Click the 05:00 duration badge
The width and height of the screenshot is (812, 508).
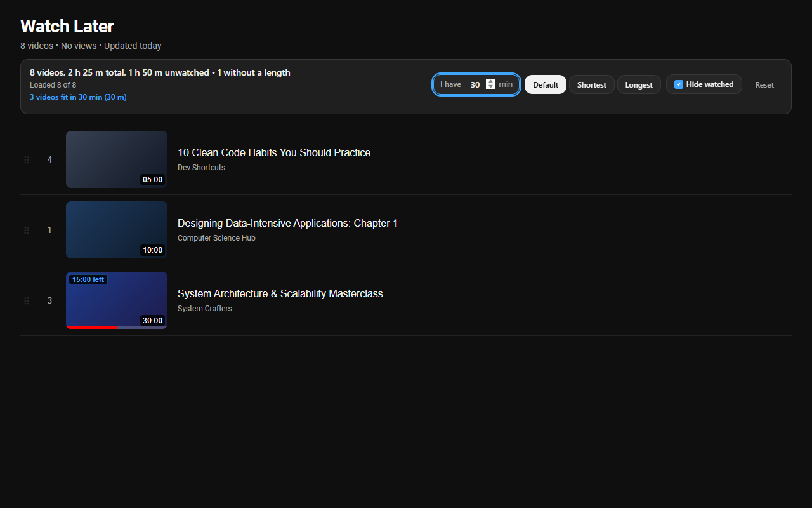coord(153,180)
